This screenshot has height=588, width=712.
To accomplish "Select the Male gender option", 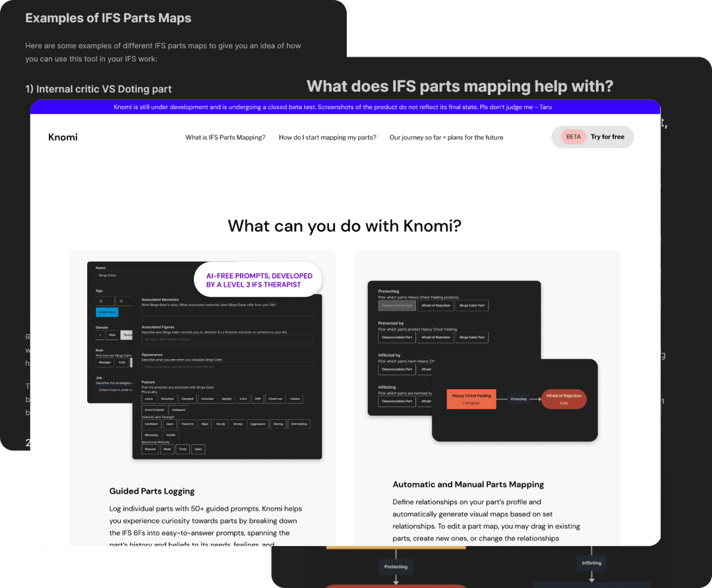I will (x=112, y=335).
